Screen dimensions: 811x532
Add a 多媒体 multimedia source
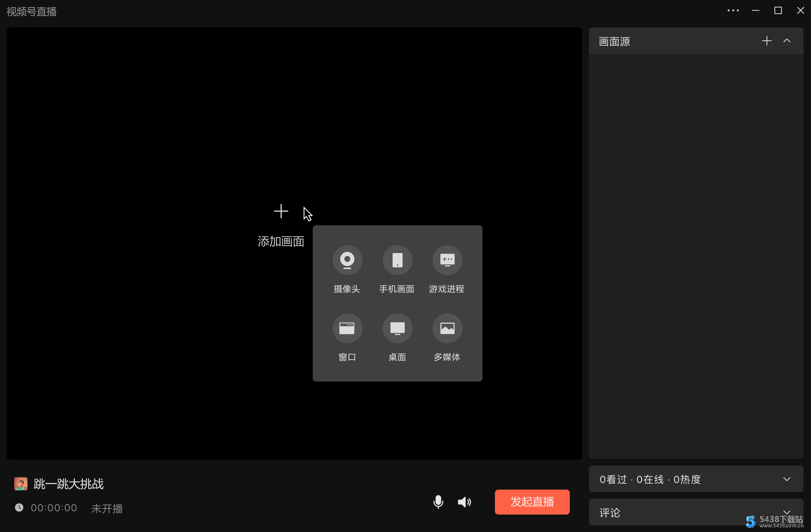coord(447,328)
